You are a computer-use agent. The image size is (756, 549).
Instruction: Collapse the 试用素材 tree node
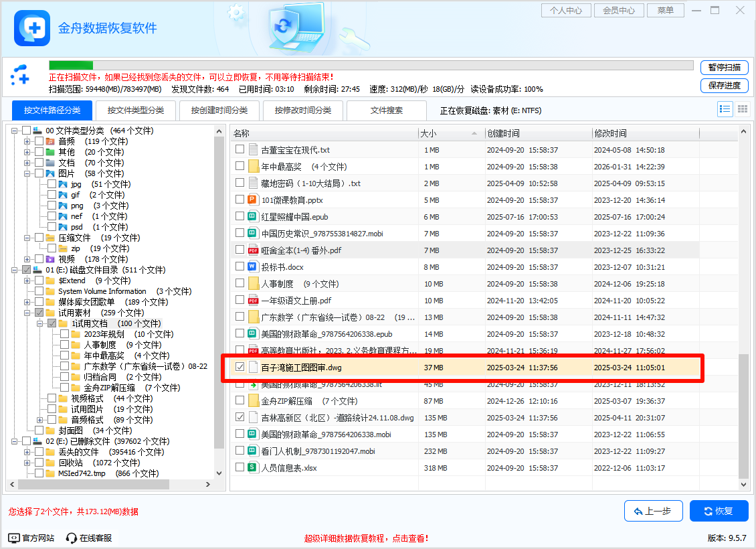click(x=27, y=313)
